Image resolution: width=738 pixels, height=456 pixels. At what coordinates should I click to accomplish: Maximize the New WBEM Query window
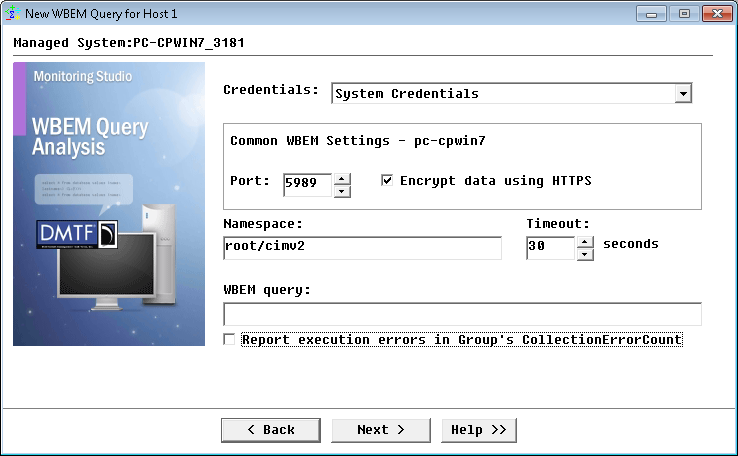pos(684,14)
